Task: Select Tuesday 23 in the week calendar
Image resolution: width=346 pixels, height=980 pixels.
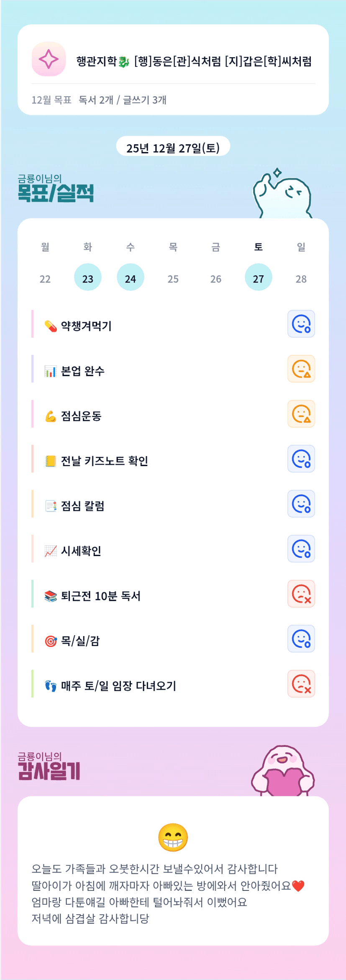Action: (88, 278)
